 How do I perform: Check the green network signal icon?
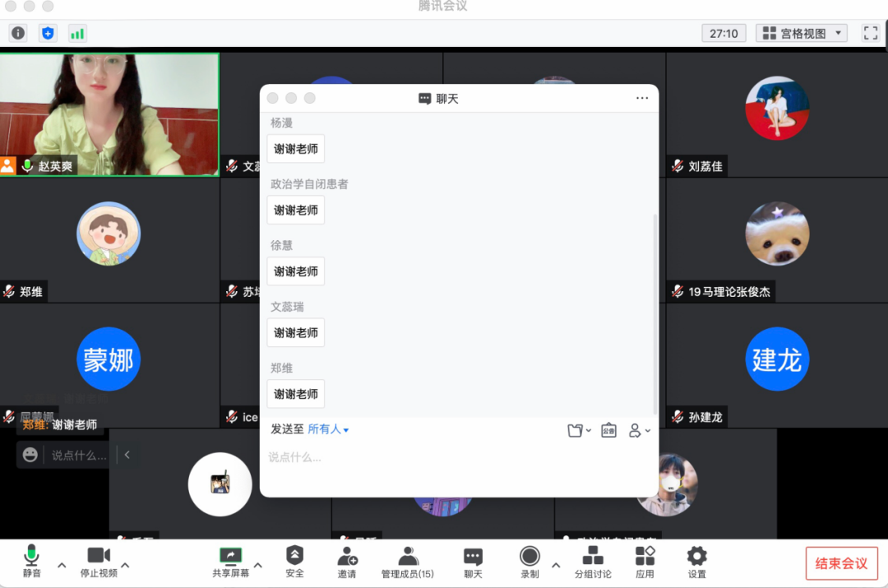coord(77,34)
